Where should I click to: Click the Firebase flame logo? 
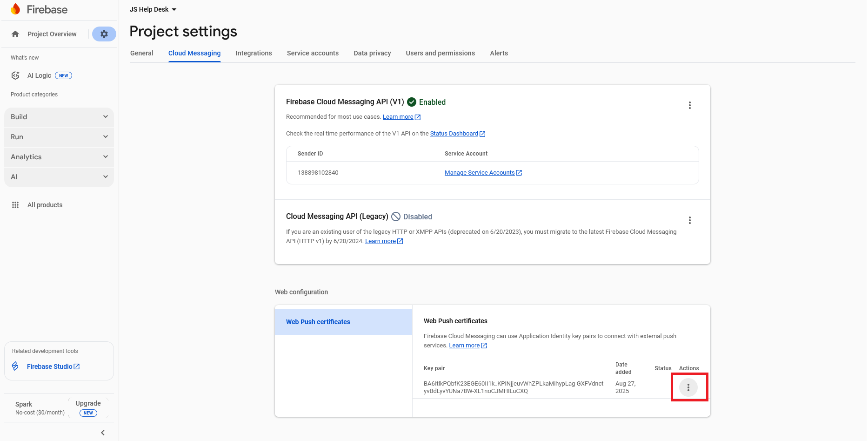coord(16,9)
